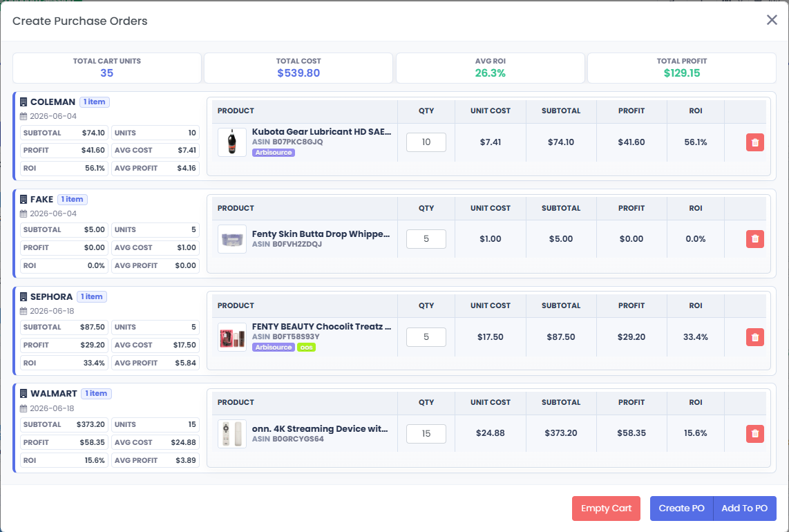Select ASIN B0GRCYGS64 text
Screen dimensions: 789x532
click(x=288, y=439)
